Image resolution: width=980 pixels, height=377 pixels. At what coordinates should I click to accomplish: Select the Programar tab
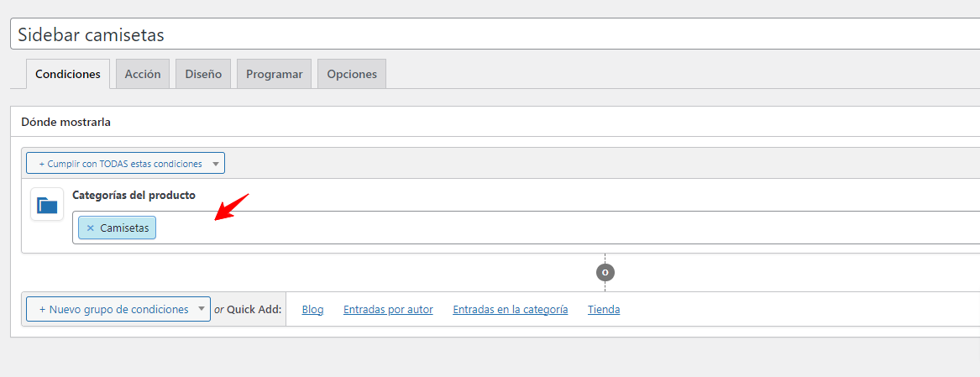tap(275, 74)
